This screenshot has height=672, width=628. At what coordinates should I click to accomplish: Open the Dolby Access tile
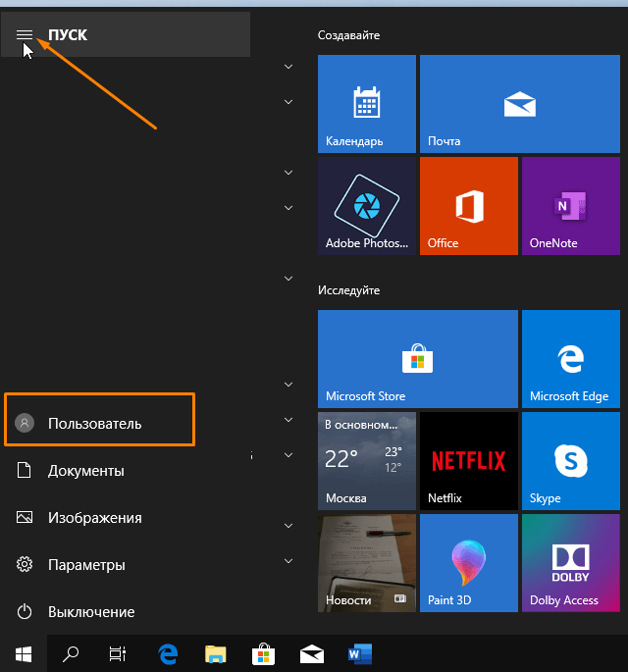coord(570,563)
